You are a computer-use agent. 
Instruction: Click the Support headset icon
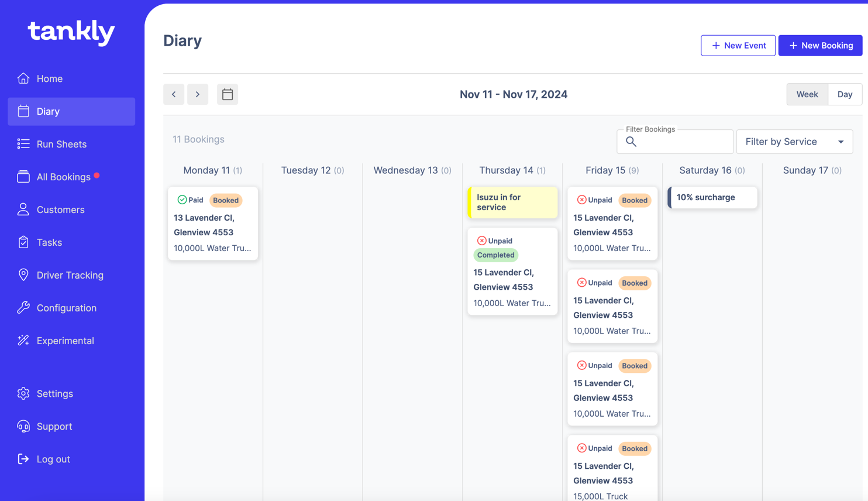pyautogui.click(x=23, y=426)
